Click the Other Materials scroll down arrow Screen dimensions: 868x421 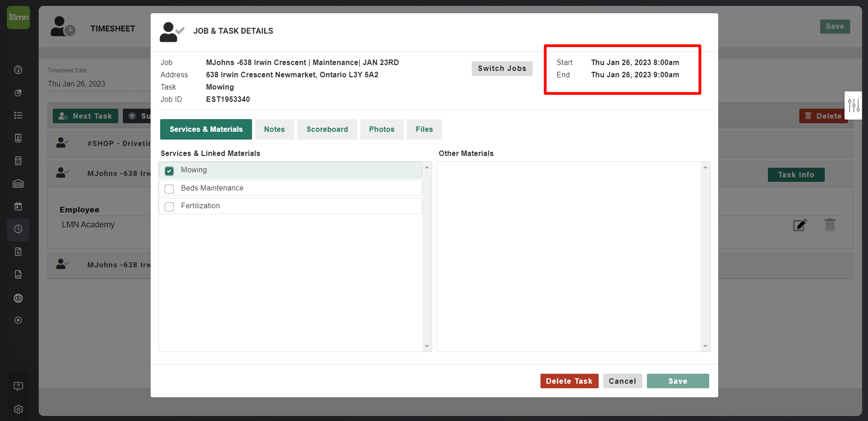click(x=705, y=346)
